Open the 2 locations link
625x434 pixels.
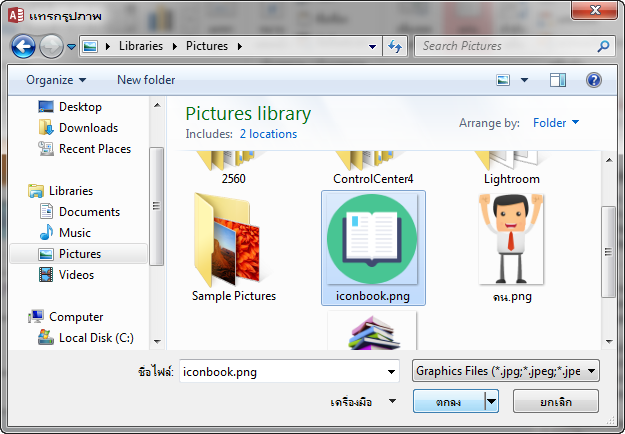coord(268,133)
